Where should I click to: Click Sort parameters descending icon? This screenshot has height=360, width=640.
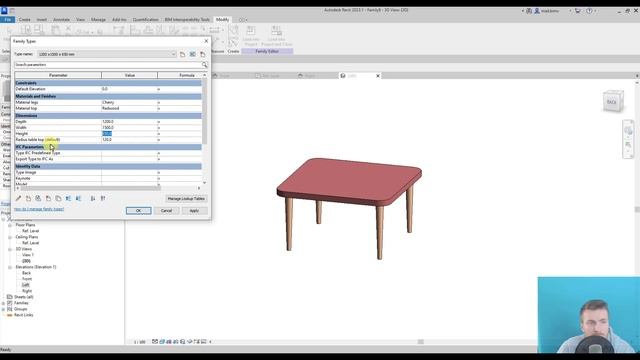[x=103, y=198]
